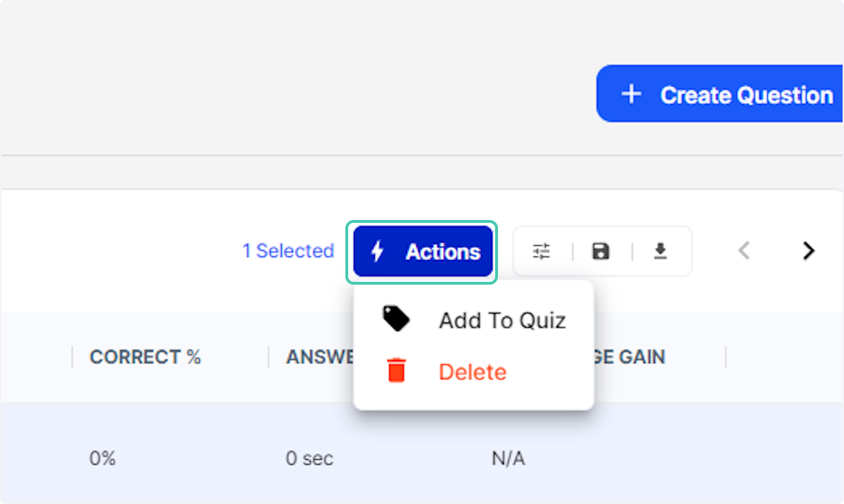Open the filter settings icon
This screenshot has width=844, height=504.
(x=542, y=251)
